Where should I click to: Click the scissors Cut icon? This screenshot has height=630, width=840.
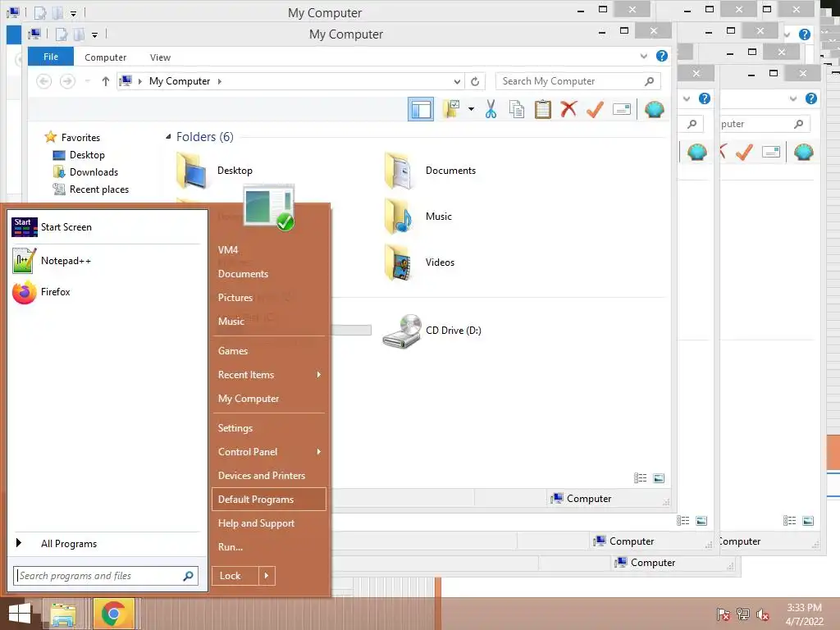491,109
